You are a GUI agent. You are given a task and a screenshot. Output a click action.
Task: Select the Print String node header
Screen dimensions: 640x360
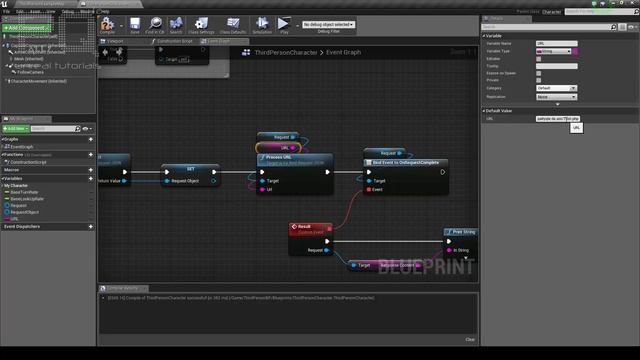[x=461, y=232]
